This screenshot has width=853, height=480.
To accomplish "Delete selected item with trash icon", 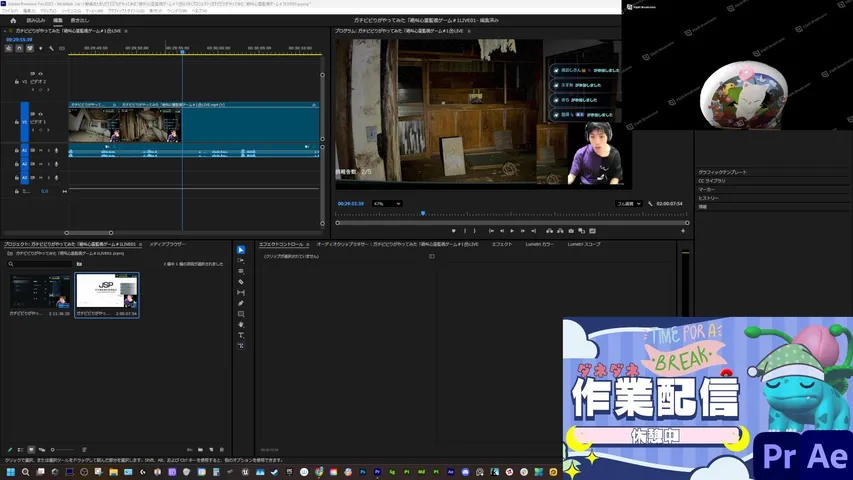I will pyautogui.click(x=221, y=450).
